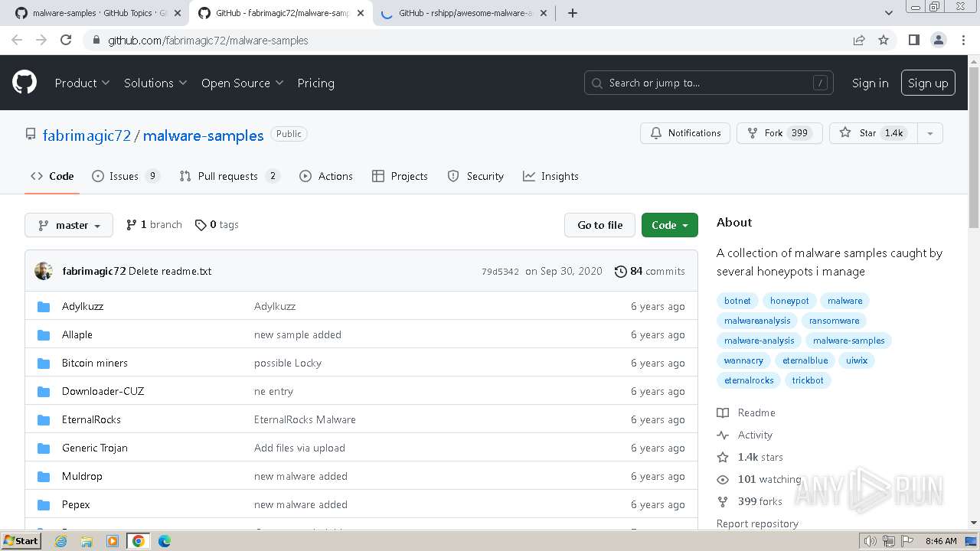
Task: Click the Allaple folder icon
Action: click(x=44, y=334)
